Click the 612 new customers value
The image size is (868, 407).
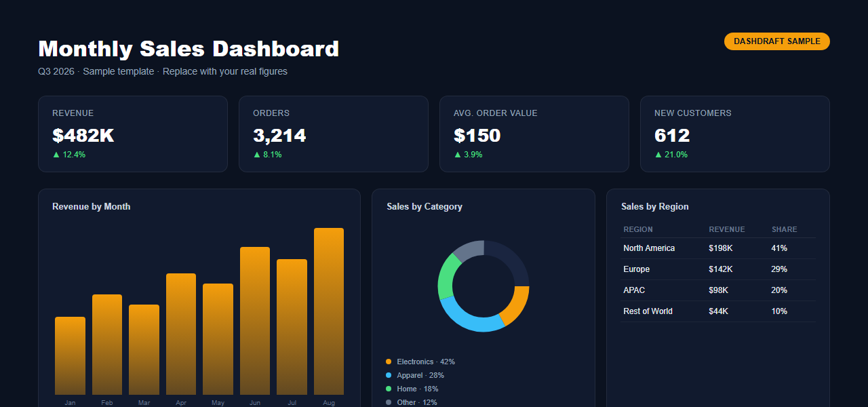[x=672, y=136]
